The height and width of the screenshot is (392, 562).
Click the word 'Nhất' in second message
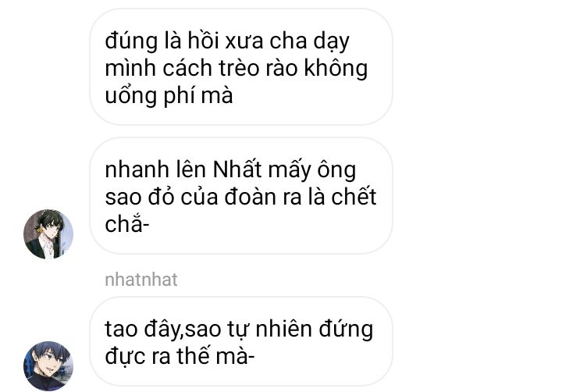tap(237, 169)
